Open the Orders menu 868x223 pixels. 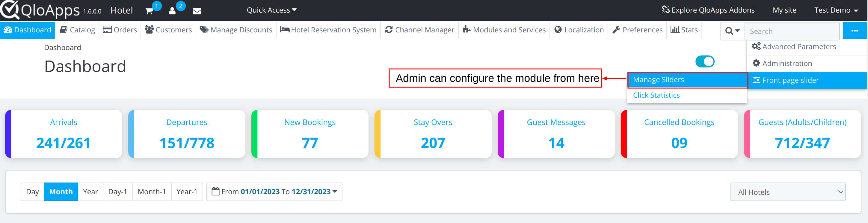click(x=120, y=30)
